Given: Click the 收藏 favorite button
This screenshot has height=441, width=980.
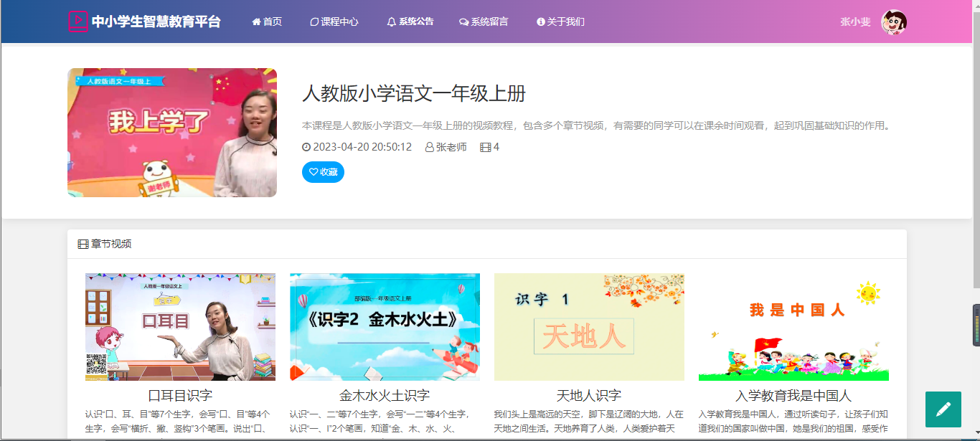Looking at the screenshot, I should 323,172.
